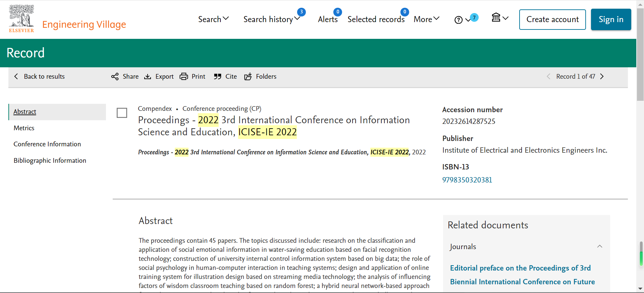
Task: Select the Abstract sidebar tab
Action: click(57, 112)
